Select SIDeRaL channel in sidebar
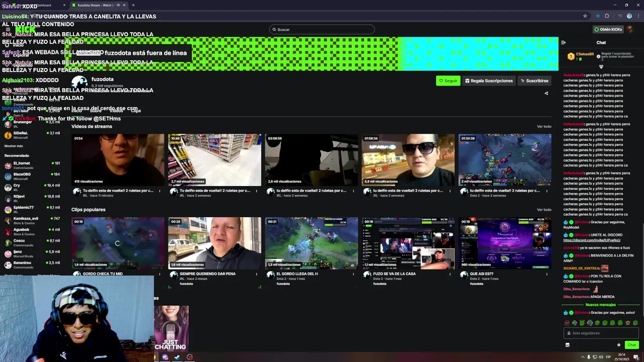This screenshot has height=362, width=644. click(x=32, y=135)
